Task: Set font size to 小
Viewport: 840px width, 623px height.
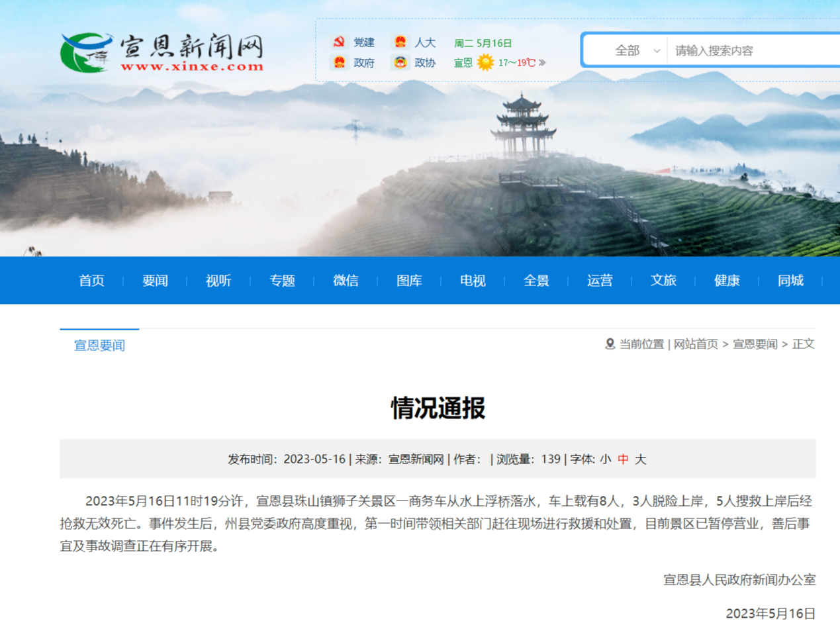Action: click(x=606, y=459)
